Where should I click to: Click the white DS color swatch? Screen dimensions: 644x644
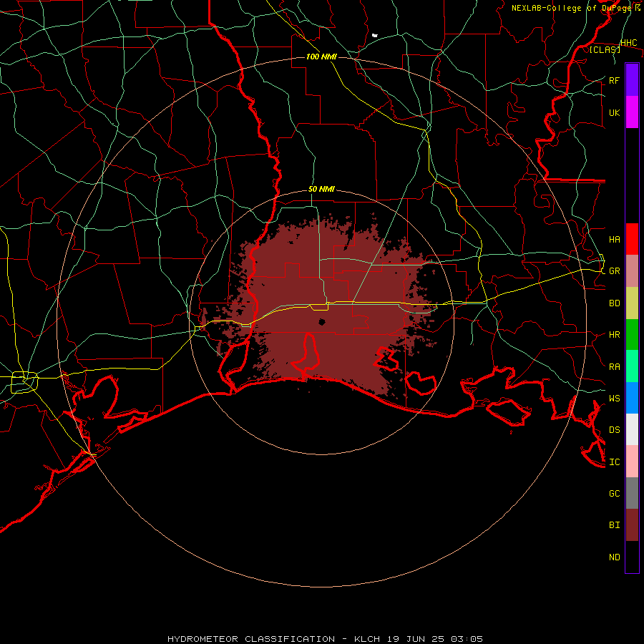tap(632, 429)
